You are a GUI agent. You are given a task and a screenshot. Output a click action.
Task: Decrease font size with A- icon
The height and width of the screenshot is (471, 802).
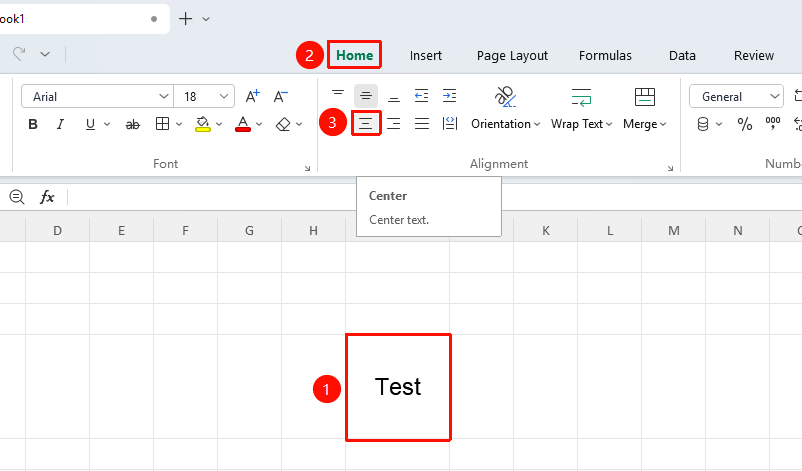[281, 96]
